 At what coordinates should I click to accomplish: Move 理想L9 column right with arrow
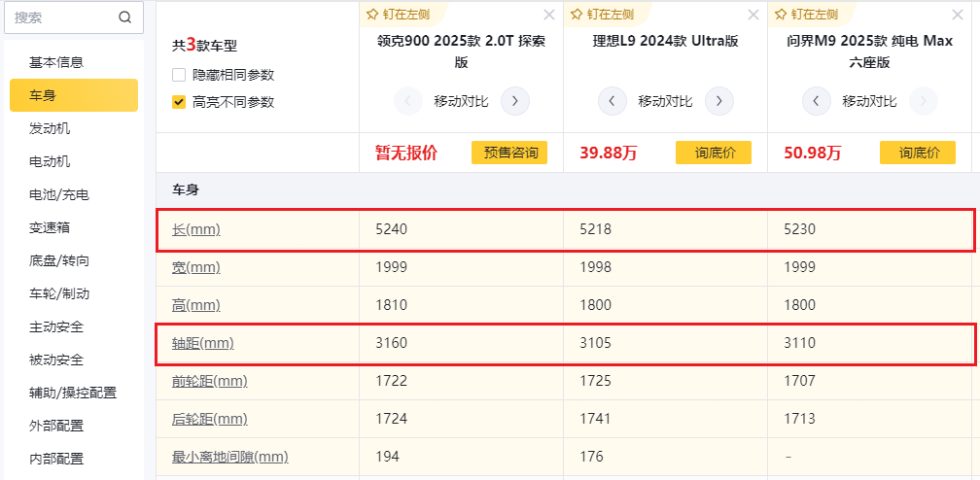point(719,101)
